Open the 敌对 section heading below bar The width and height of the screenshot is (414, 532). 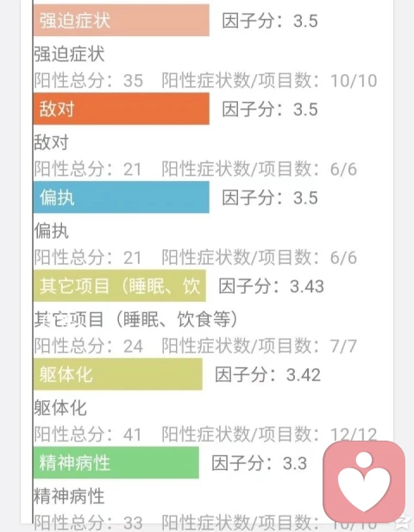tap(52, 142)
